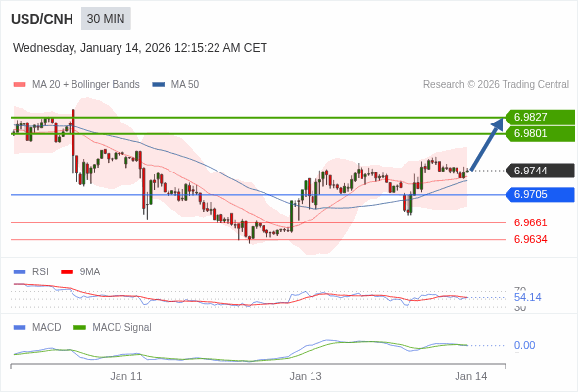
Task: Click the Jan 13 axis label
Action: click(306, 376)
